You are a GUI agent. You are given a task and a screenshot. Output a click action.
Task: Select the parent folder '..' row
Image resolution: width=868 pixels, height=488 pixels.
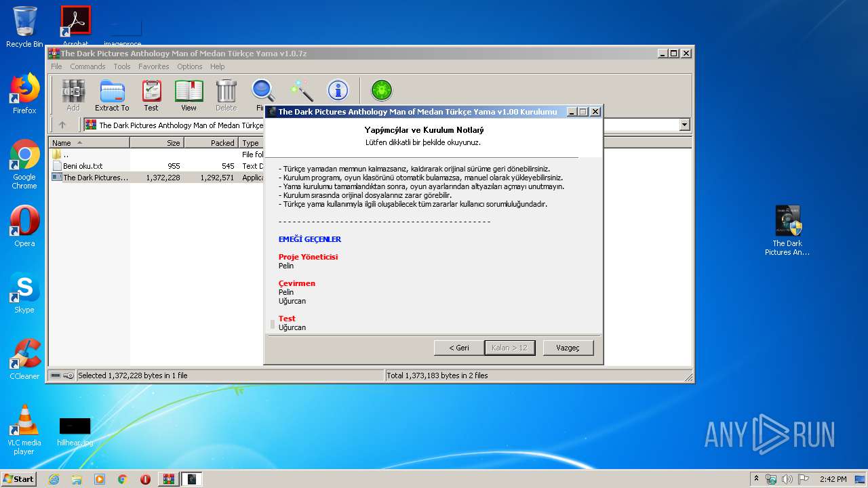click(157, 155)
